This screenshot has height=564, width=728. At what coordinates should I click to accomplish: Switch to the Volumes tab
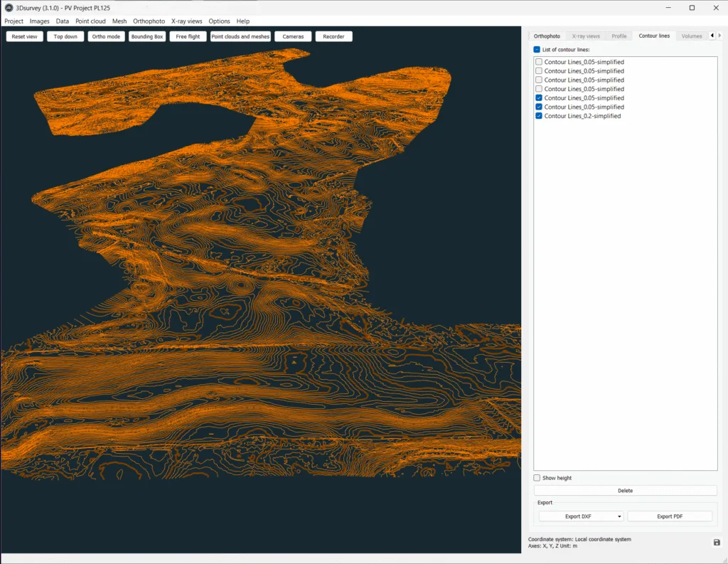[x=691, y=36]
